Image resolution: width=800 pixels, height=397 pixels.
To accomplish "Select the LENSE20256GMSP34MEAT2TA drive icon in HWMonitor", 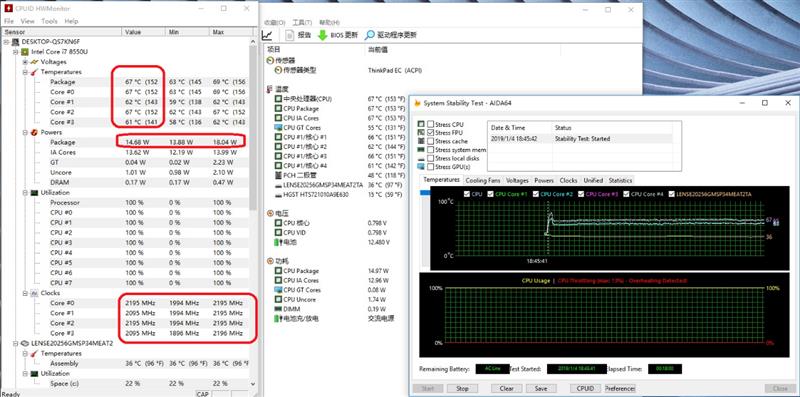I will [25, 343].
